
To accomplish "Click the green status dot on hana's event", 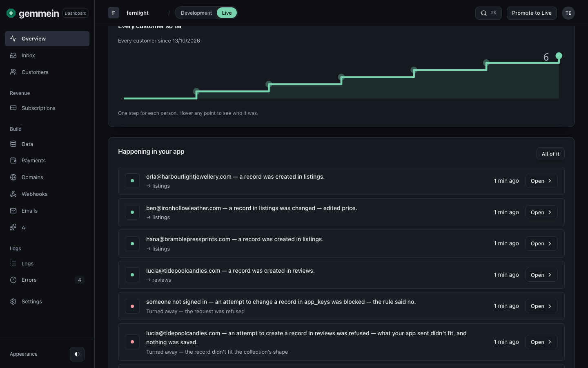I will (132, 244).
